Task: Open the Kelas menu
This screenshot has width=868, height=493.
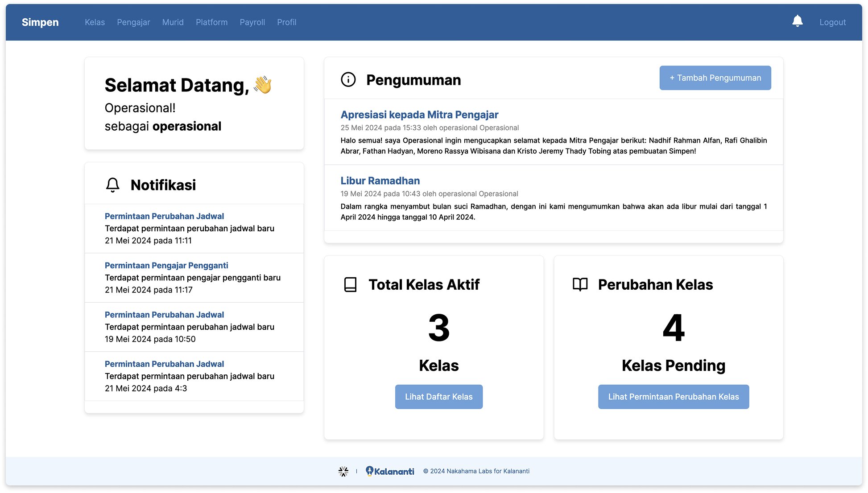Action: pyautogui.click(x=95, y=22)
